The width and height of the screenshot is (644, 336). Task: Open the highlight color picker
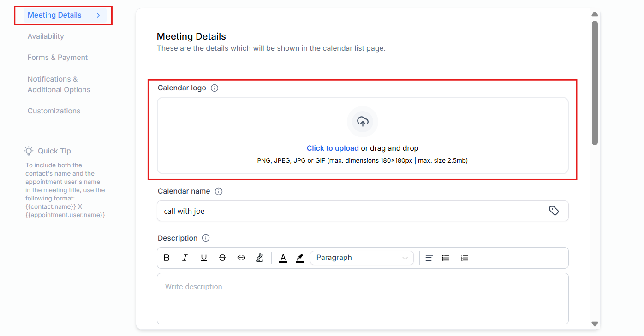pos(300,258)
